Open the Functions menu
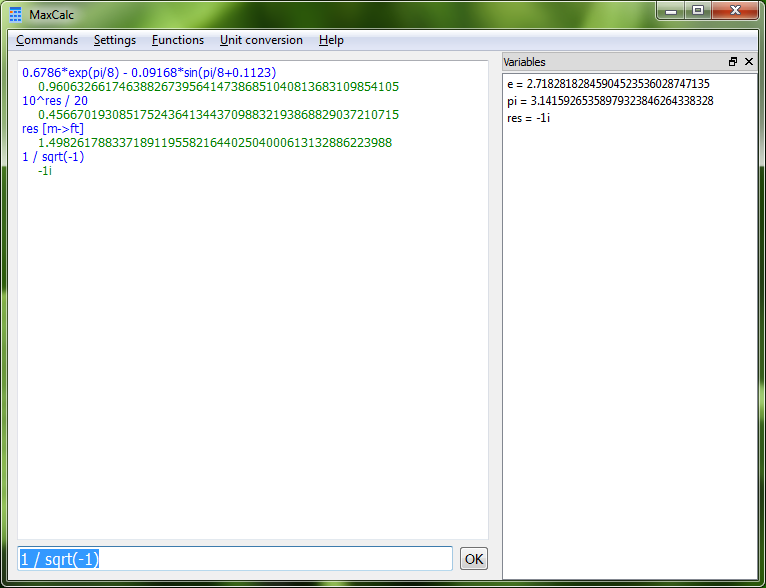The image size is (766, 588). [178, 40]
